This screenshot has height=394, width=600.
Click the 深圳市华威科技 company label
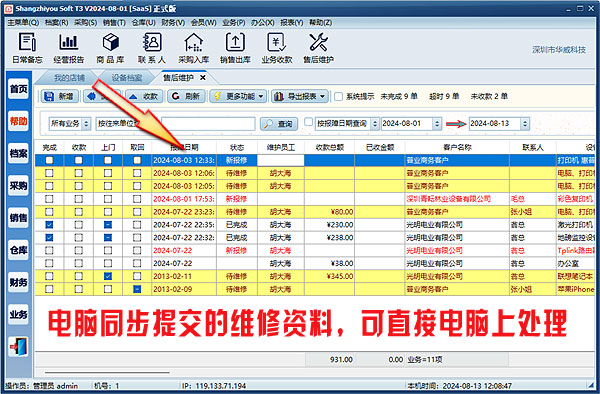click(x=559, y=50)
